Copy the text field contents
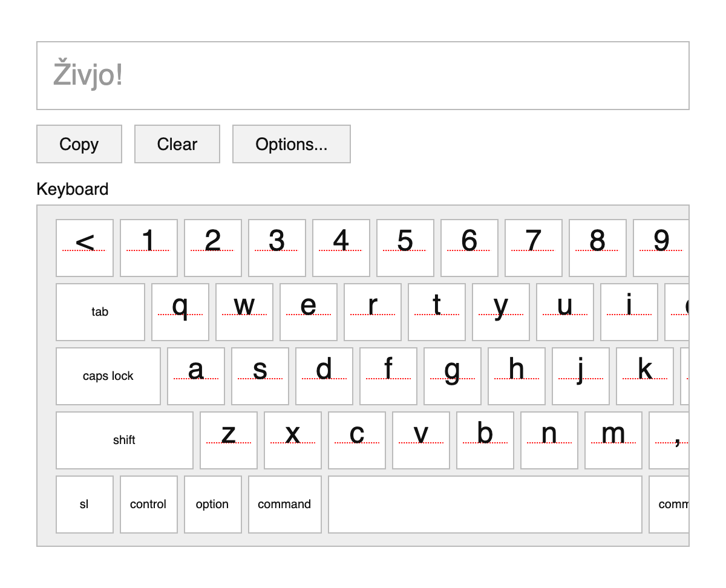This screenshot has height=588, width=726. click(x=79, y=144)
